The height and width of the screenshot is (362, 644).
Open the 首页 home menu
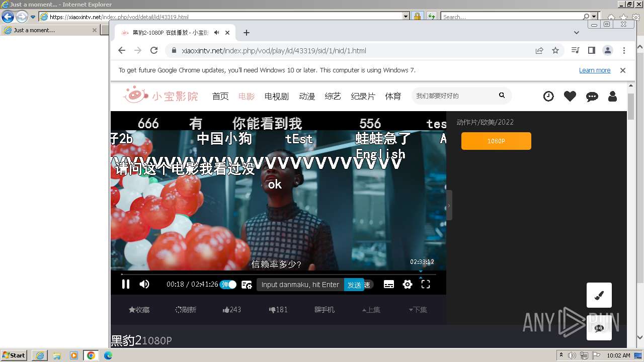pyautogui.click(x=220, y=96)
